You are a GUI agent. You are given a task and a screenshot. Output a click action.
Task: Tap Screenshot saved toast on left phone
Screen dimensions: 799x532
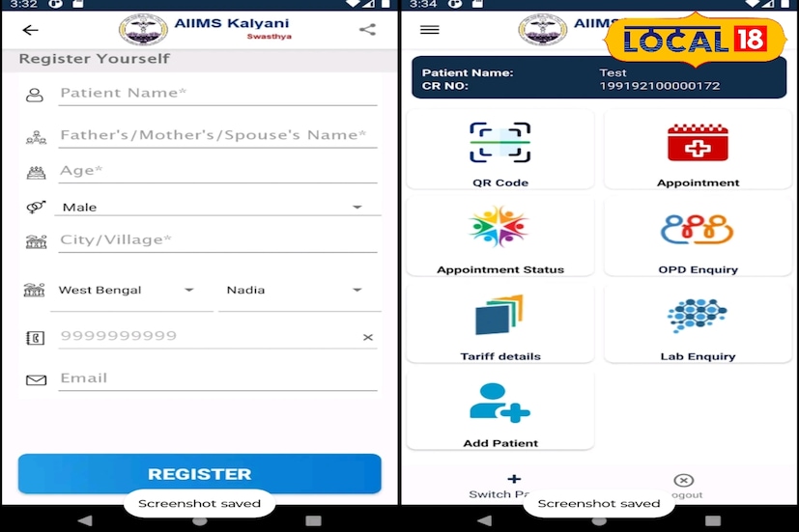click(199, 503)
